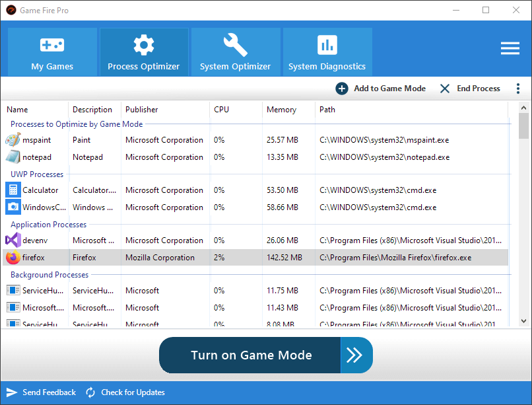Switch to the Process Optimizer tab
This screenshot has height=405, width=532.
pos(144,52)
